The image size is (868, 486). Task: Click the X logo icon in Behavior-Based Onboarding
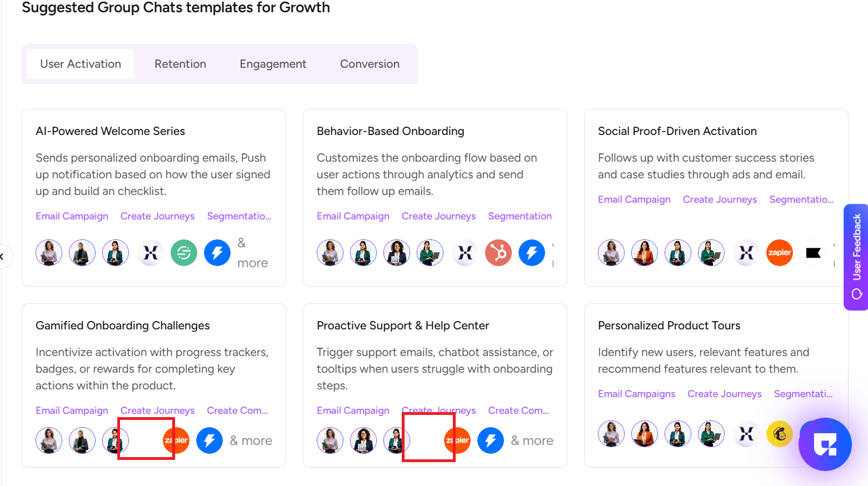pos(465,253)
